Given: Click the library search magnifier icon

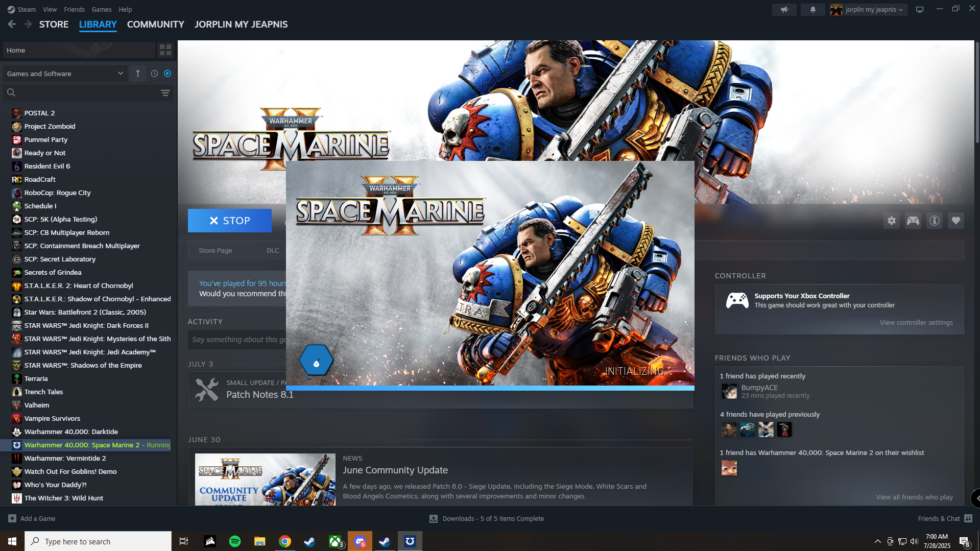Looking at the screenshot, I should coord(11,92).
